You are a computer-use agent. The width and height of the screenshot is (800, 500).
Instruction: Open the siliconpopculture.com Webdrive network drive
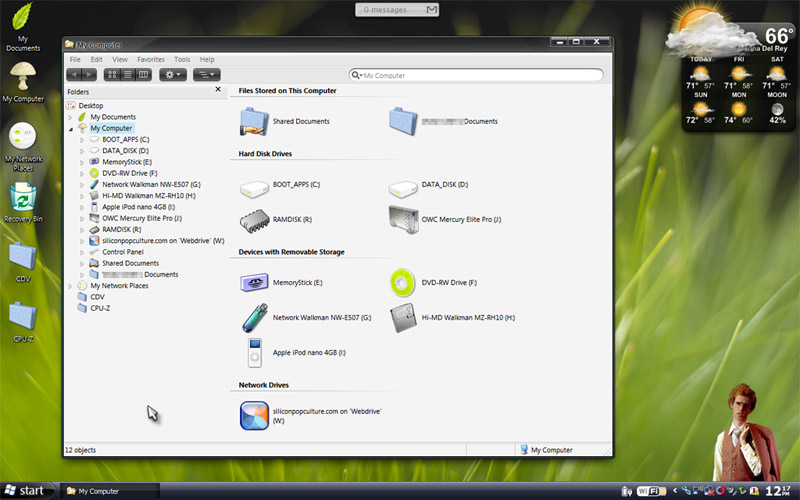click(x=255, y=415)
